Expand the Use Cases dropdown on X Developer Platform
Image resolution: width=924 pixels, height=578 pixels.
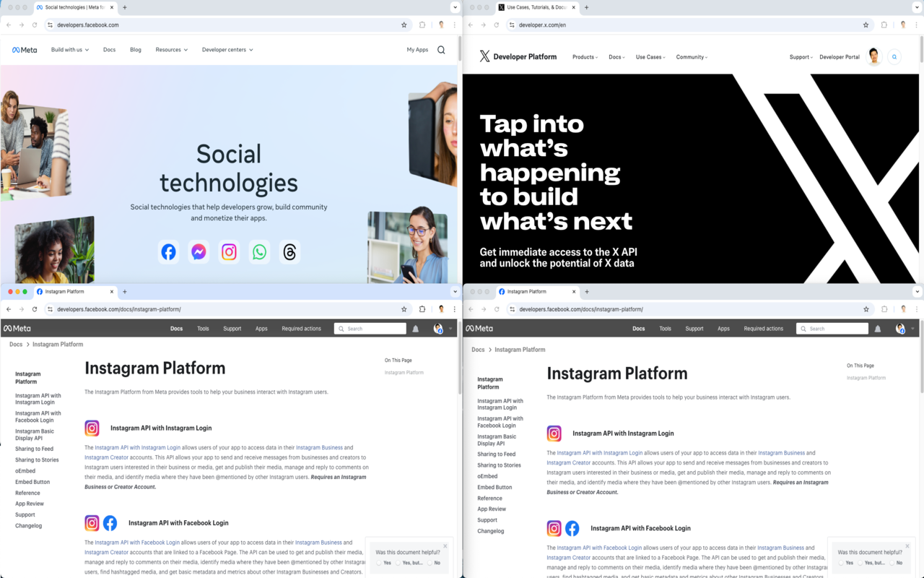pyautogui.click(x=650, y=57)
